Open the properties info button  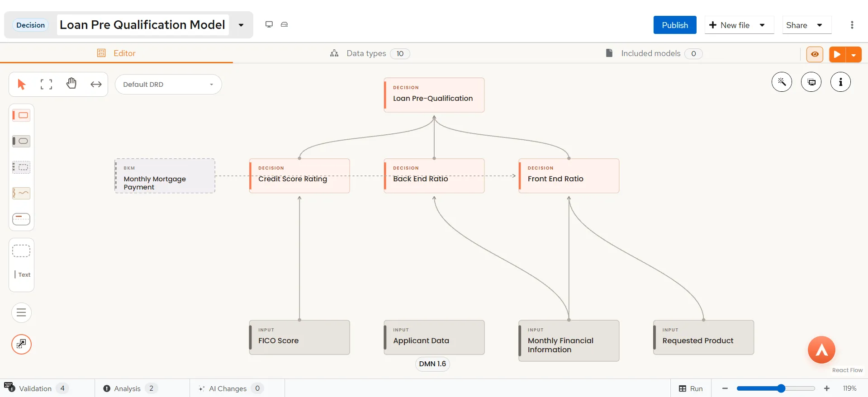pyautogui.click(x=840, y=82)
